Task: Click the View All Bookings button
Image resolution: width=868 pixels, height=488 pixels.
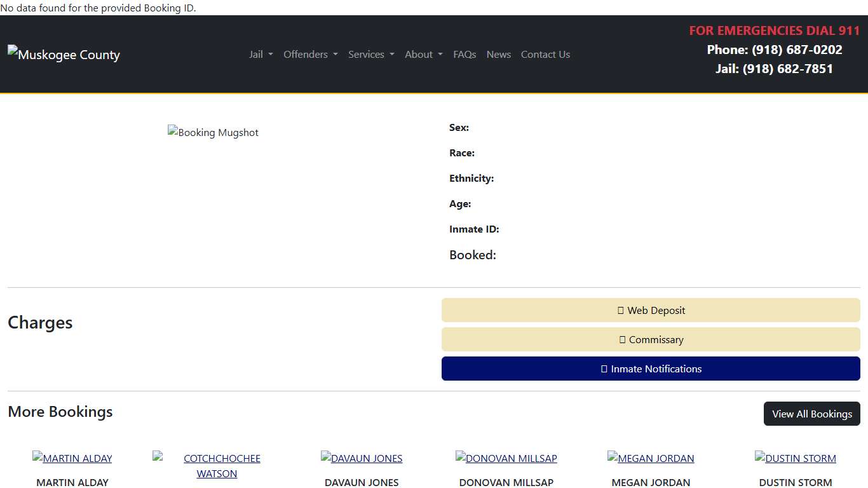Action: pos(812,414)
